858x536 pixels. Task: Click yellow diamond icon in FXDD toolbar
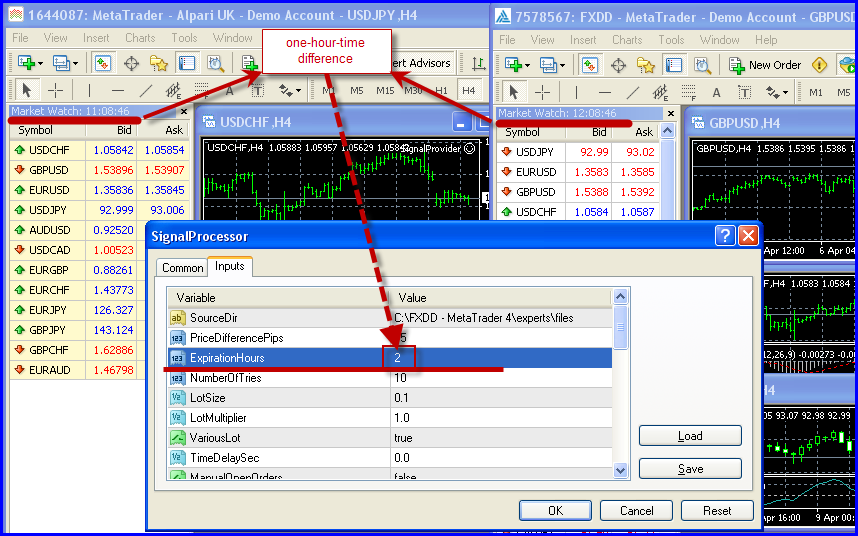click(x=819, y=65)
